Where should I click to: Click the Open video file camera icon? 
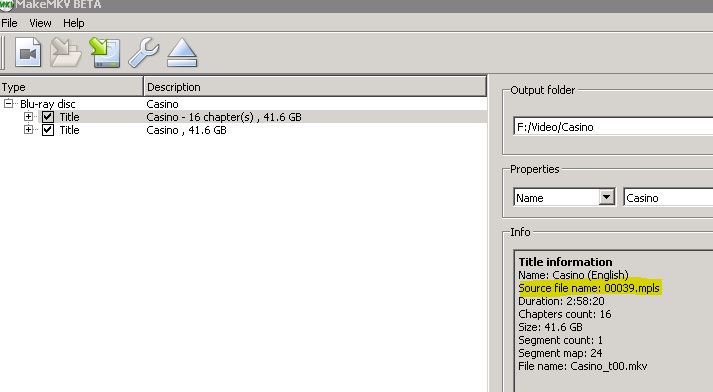(28, 53)
